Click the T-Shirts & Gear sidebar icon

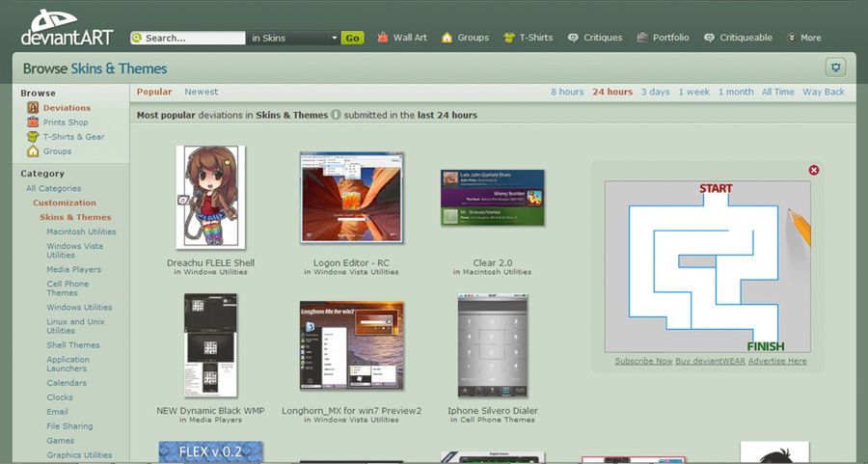pyautogui.click(x=33, y=136)
